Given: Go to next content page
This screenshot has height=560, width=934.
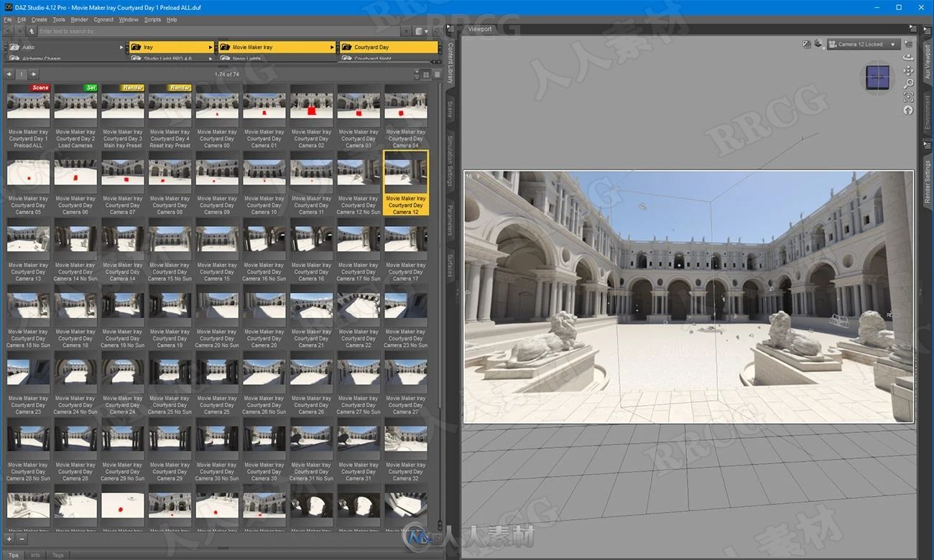Looking at the screenshot, I should point(33,74).
